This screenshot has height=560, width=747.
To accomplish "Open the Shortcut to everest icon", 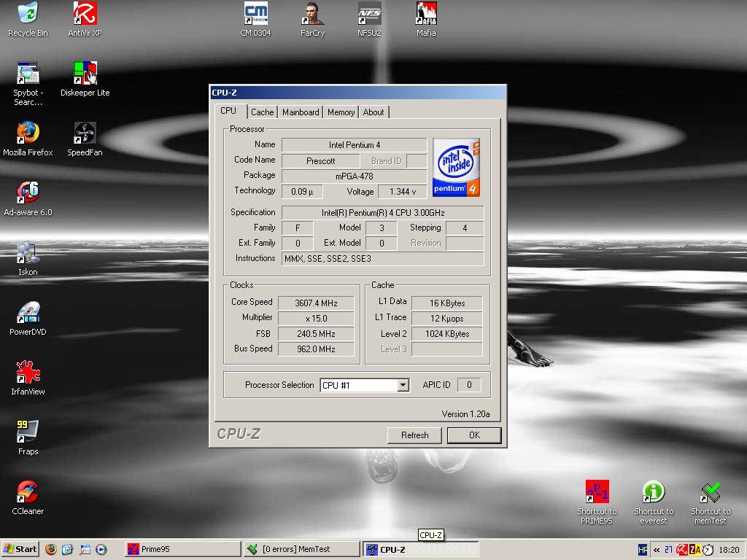I will 654,493.
